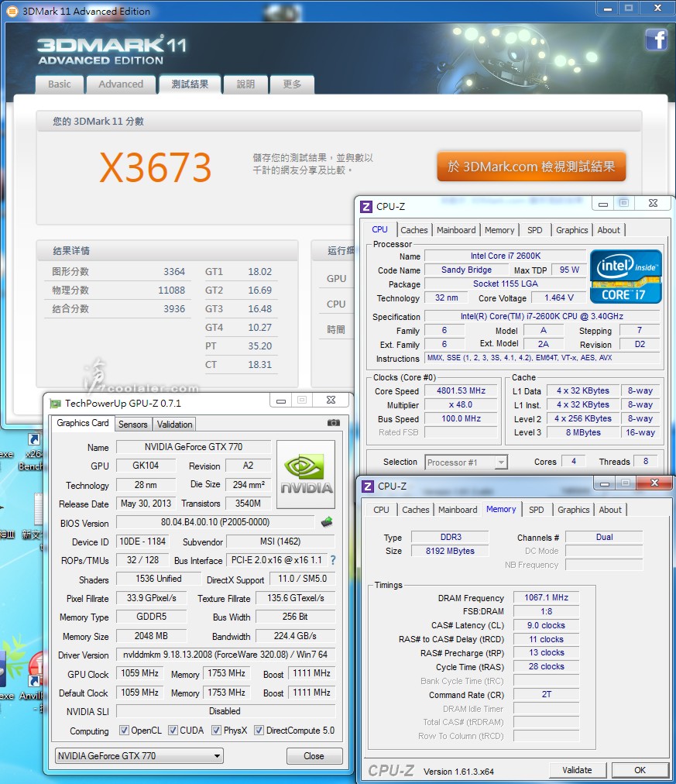Open Mainboard tab in lower CPU-Z window
The height and width of the screenshot is (784, 676).
pyautogui.click(x=458, y=510)
